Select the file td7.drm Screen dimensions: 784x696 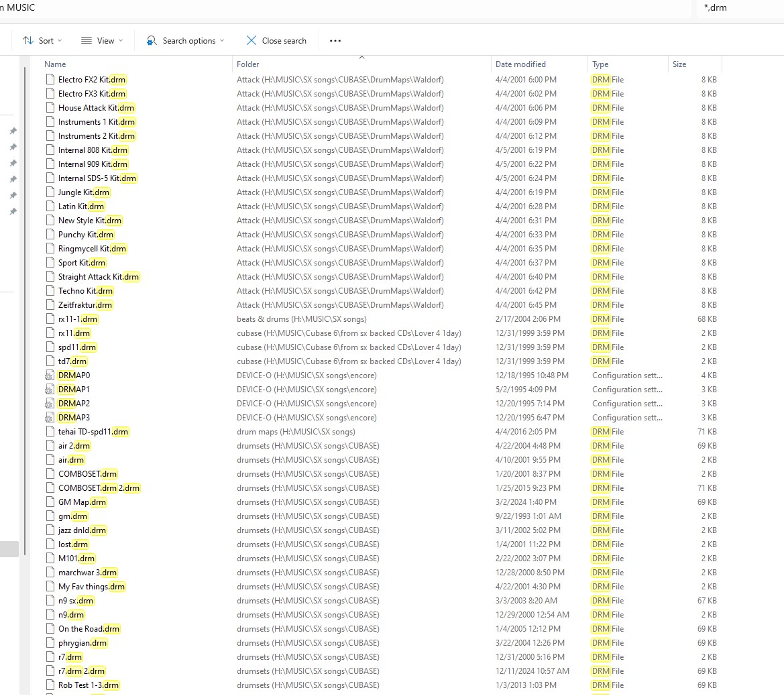(72, 361)
